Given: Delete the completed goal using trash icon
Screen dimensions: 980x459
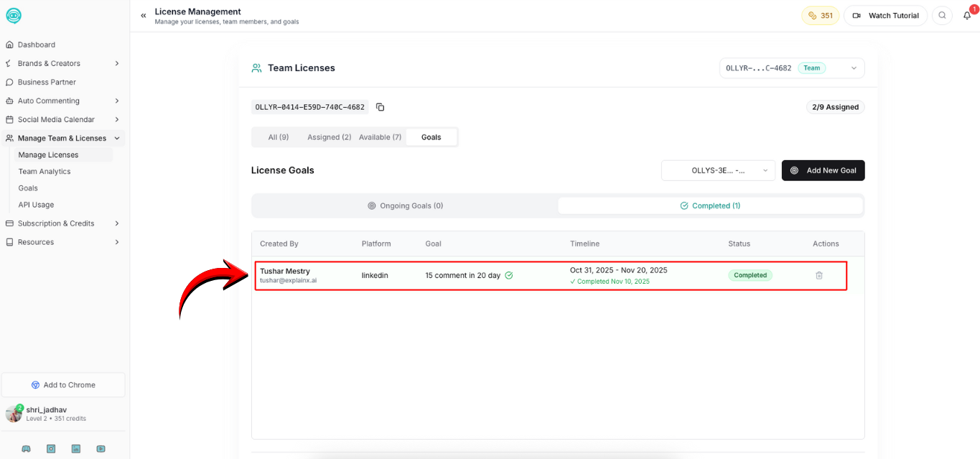Looking at the screenshot, I should [x=819, y=275].
